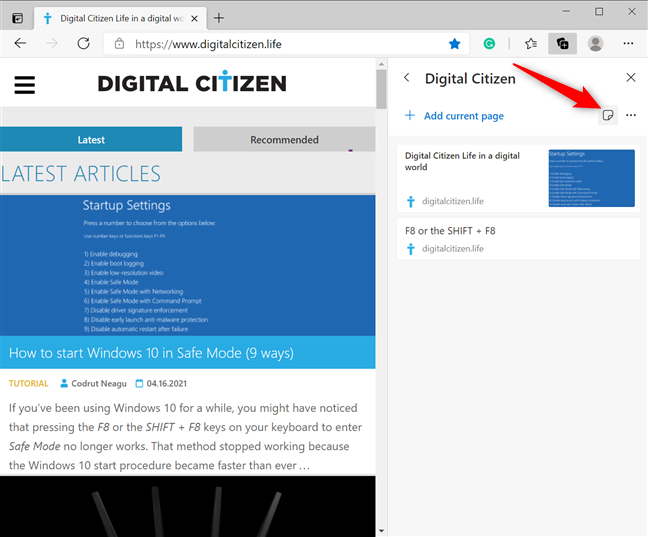Viewport: 648px width, 537px height.
Task: View site information lock icon
Action: [x=119, y=43]
